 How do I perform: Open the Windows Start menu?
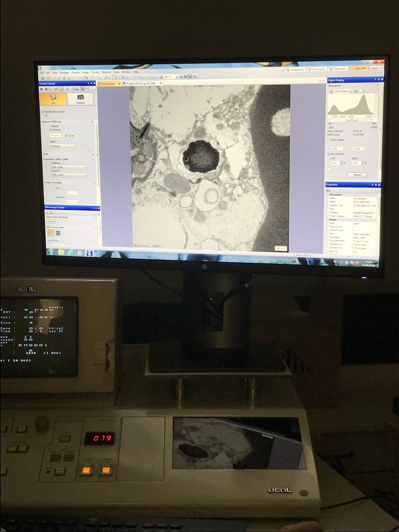[x=51, y=252]
